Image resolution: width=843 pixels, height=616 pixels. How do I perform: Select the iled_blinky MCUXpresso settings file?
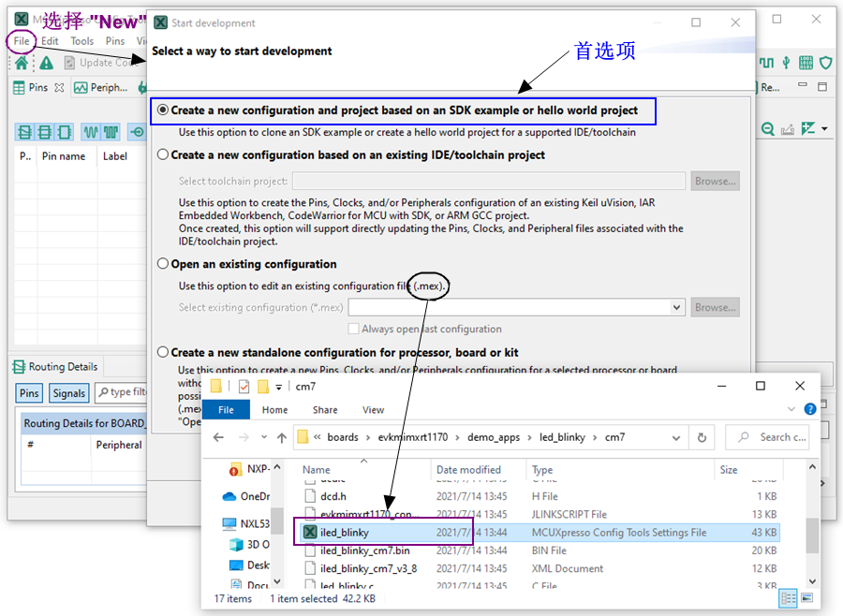pyautogui.click(x=538, y=532)
